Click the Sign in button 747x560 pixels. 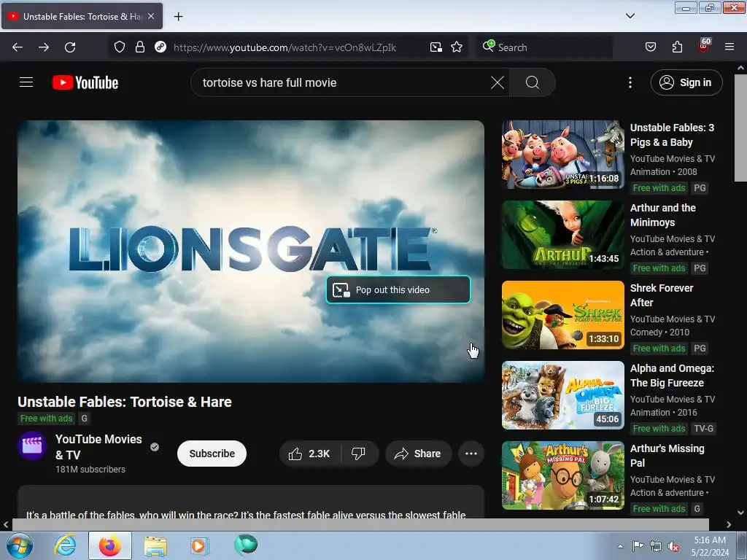pyautogui.click(x=686, y=82)
